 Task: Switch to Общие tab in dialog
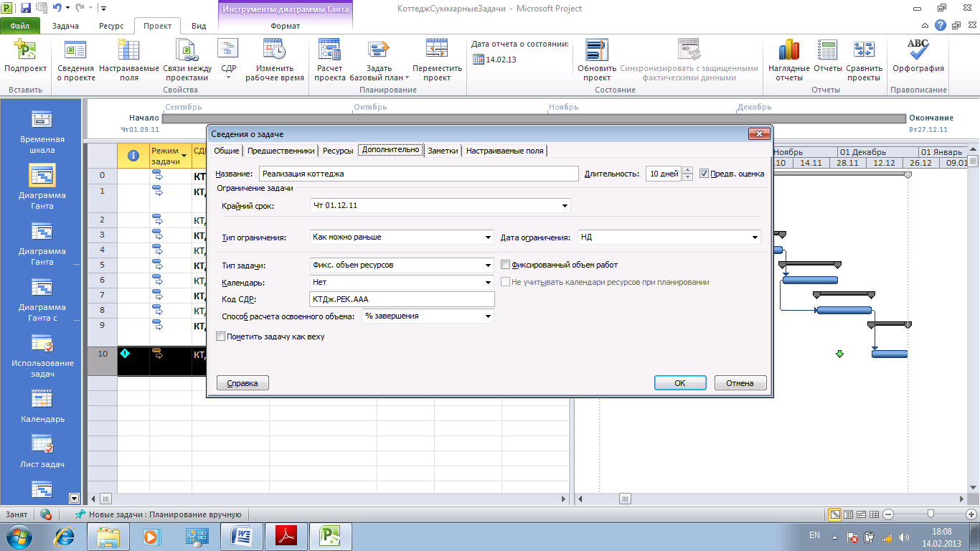[x=226, y=151]
